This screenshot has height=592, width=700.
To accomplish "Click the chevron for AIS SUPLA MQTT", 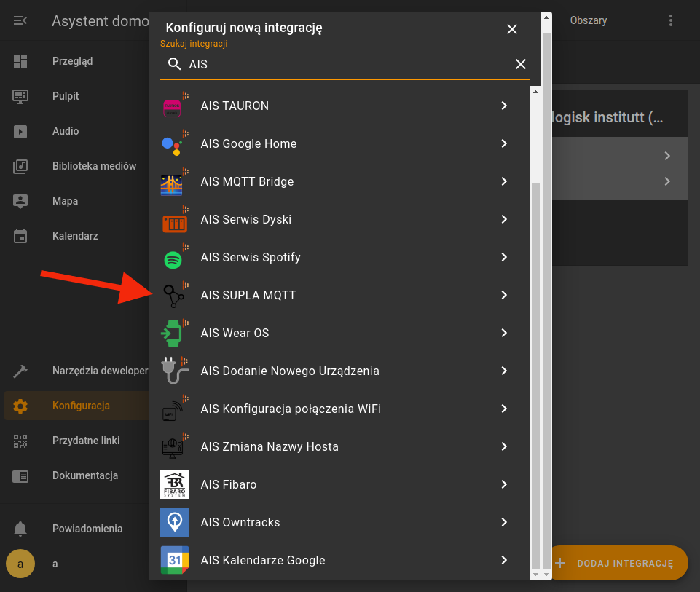I will pyautogui.click(x=504, y=296).
